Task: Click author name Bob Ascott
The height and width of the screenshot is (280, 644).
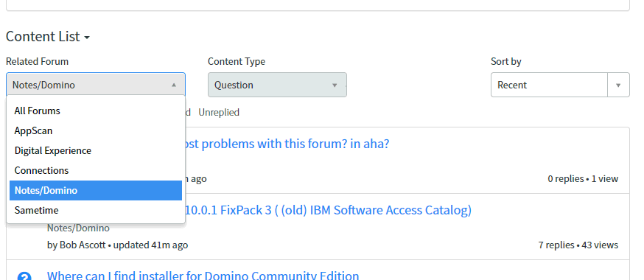Action: click(x=83, y=245)
